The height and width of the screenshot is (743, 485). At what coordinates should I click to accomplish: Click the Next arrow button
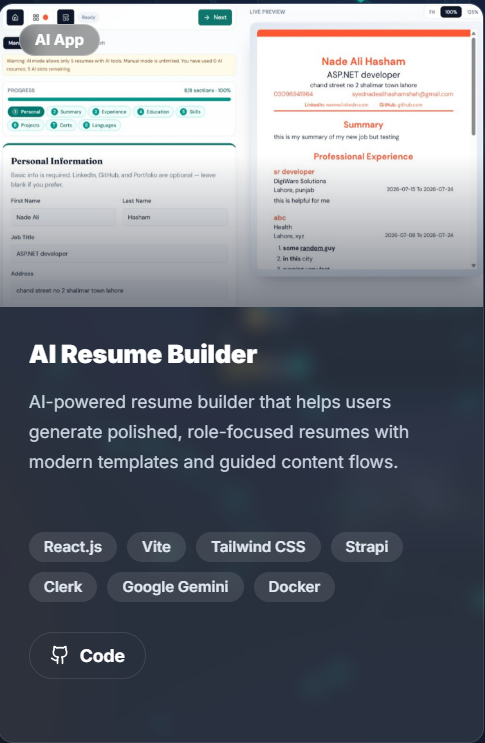(x=215, y=17)
